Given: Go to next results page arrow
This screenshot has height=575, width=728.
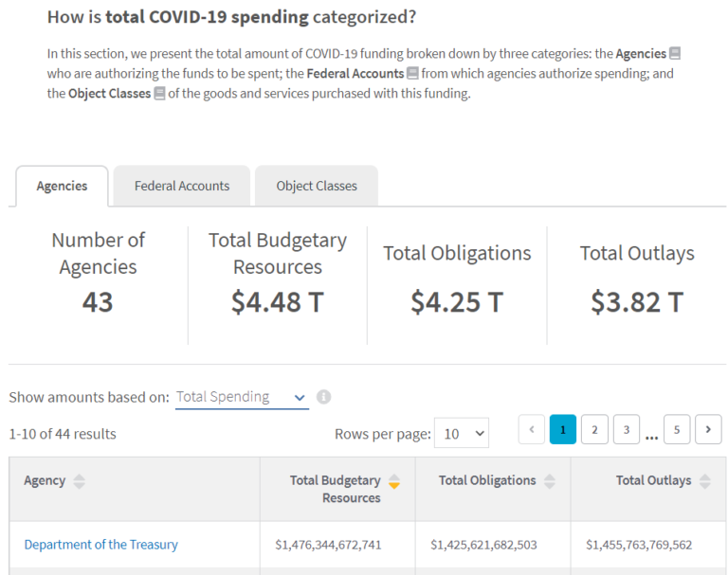Looking at the screenshot, I should pyautogui.click(x=708, y=429).
